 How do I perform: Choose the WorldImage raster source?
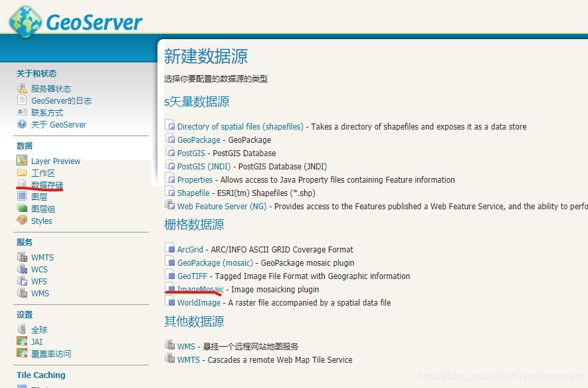[x=199, y=303]
